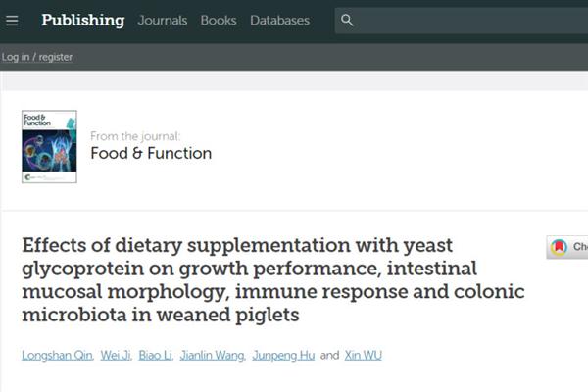The image size is (588, 392).
Task: View author Jianlin Wang's details
Action: click(x=212, y=355)
